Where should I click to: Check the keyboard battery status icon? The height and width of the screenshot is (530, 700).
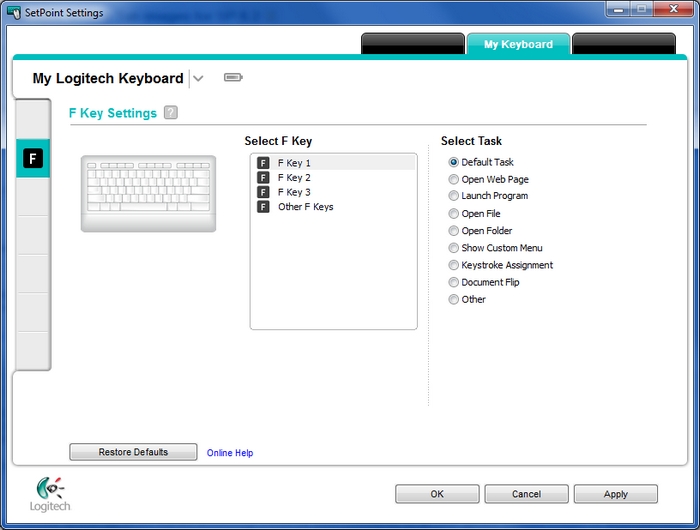pos(233,78)
